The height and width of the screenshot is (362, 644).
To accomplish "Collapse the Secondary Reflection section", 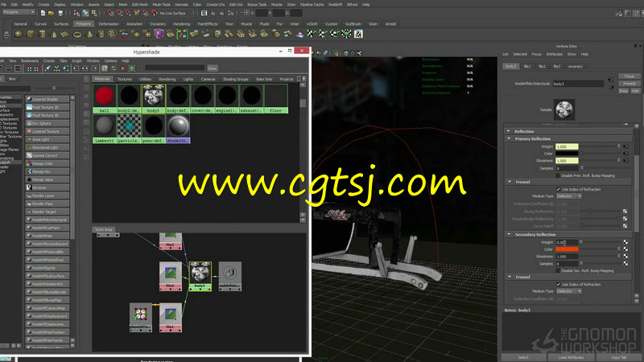I will [510, 234].
